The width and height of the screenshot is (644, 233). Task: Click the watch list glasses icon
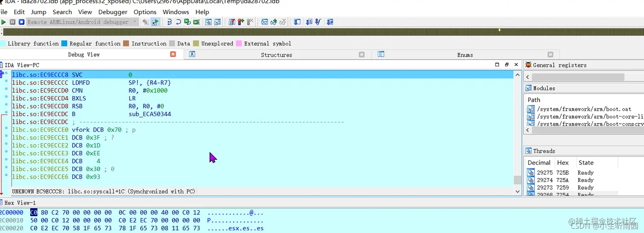click(x=264, y=22)
